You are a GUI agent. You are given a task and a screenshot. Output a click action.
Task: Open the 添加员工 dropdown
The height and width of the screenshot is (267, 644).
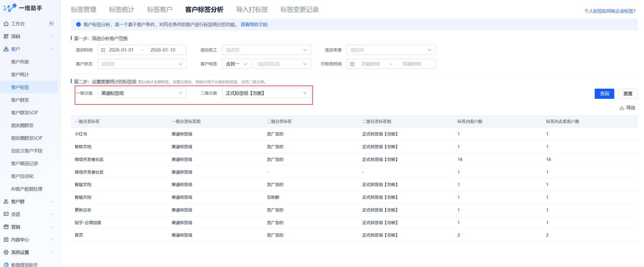tap(266, 50)
